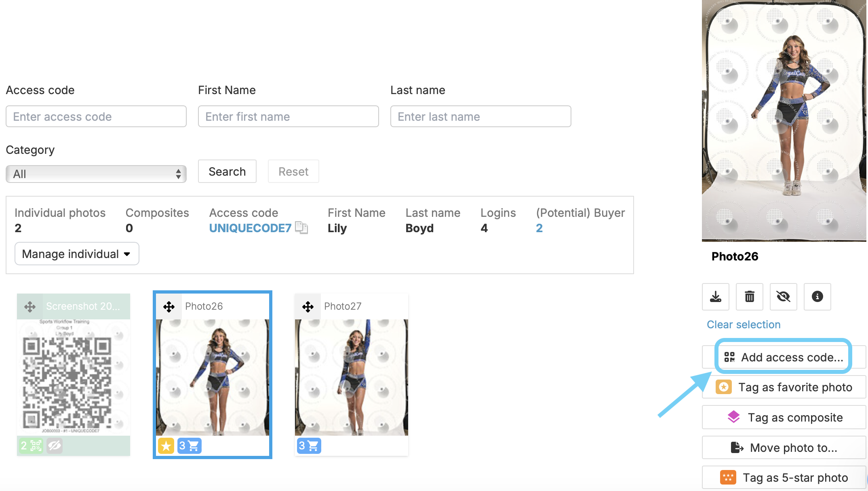This screenshot has height=491, width=868.
Task: Open the UNIQUECODE7 access code link
Action: point(250,228)
